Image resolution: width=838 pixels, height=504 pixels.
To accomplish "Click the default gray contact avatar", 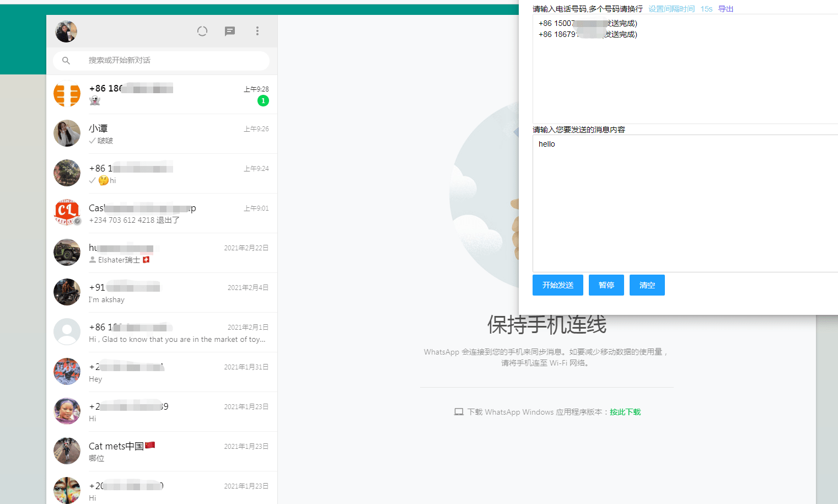I will click(67, 331).
